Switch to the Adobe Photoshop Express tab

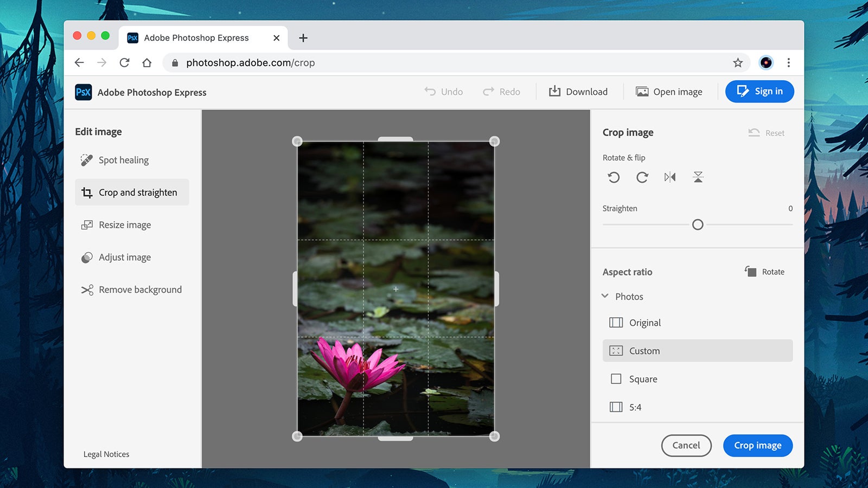click(x=196, y=37)
